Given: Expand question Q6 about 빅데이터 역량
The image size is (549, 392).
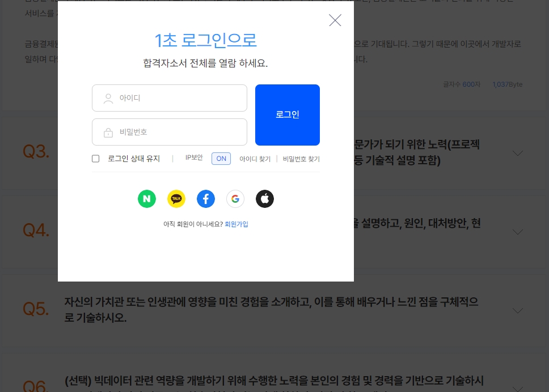Looking at the screenshot, I should click(517, 389).
